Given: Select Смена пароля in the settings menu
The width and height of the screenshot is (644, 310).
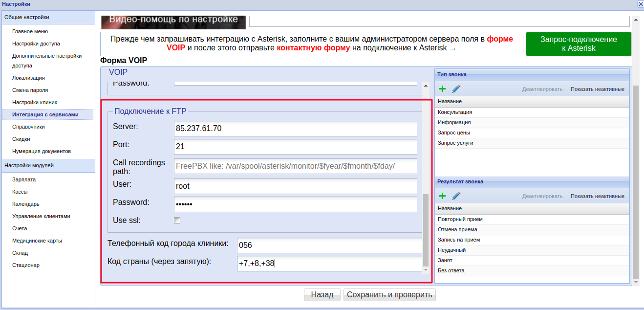Looking at the screenshot, I should pyautogui.click(x=30, y=90).
